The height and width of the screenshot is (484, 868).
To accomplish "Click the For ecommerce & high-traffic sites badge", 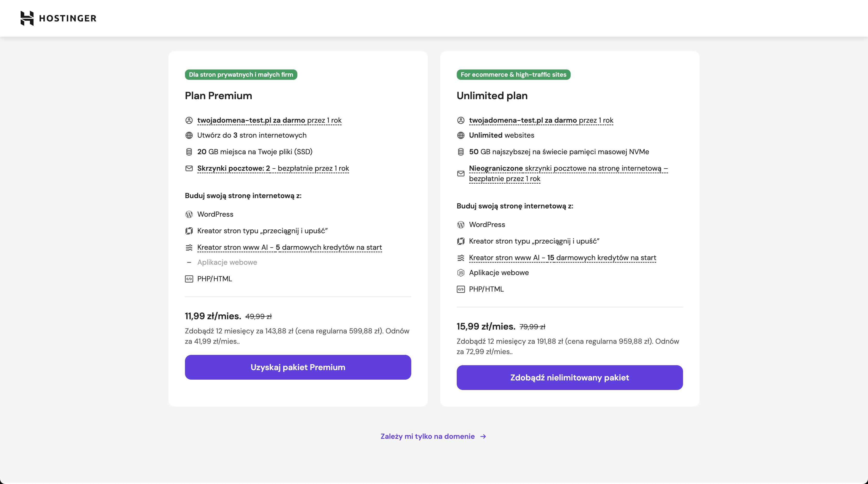I will pyautogui.click(x=513, y=75).
